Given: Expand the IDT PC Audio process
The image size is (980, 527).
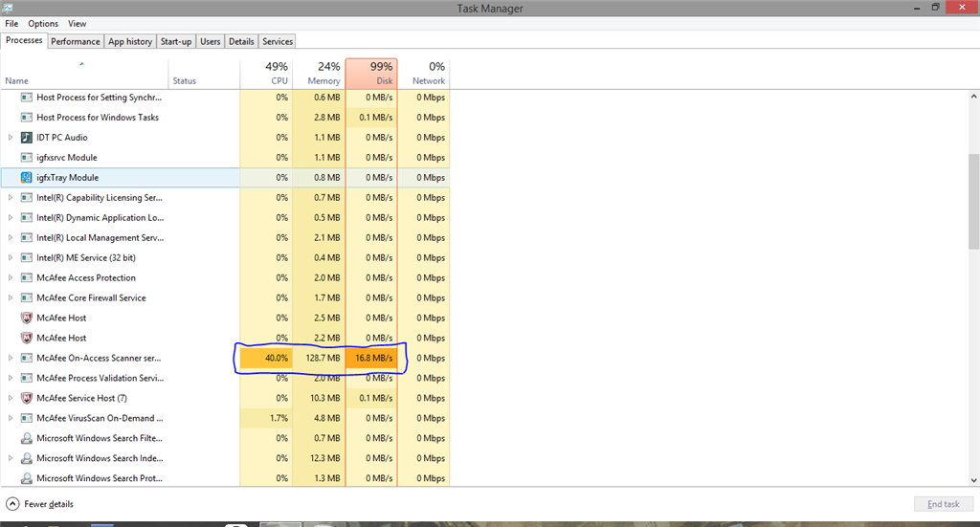Looking at the screenshot, I should tap(10, 138).
